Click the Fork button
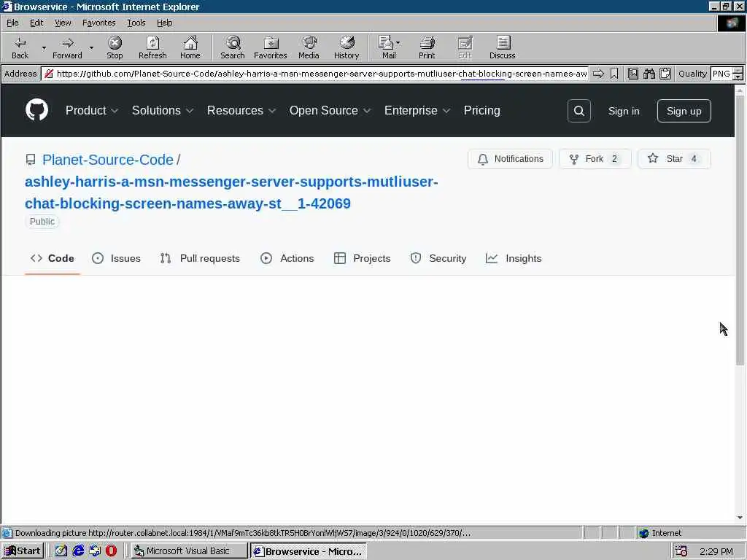The height and width of the screenshot is (560, 747). [x=595, y=158]
